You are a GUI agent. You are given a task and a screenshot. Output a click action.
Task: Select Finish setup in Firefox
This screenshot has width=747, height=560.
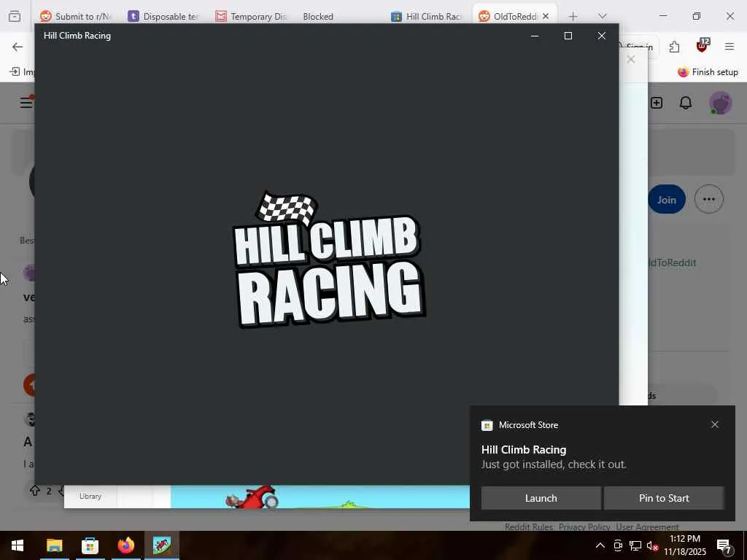[x=708, y=72]
